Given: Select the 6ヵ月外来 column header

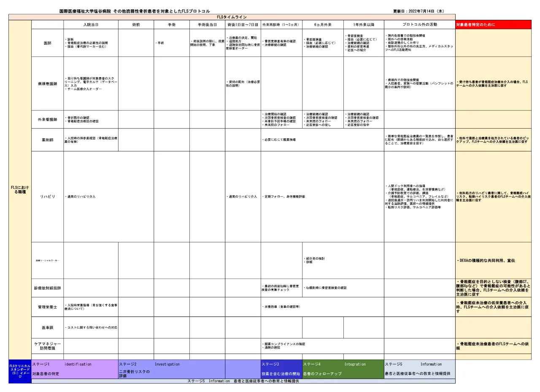Looking at the screenshot, I should click(323, 25).
